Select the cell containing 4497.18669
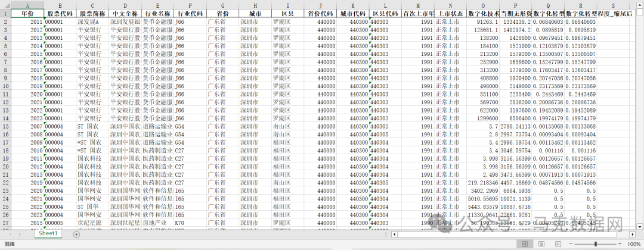The height and width of the screenshot is (250, 644). tap(515, 183)
